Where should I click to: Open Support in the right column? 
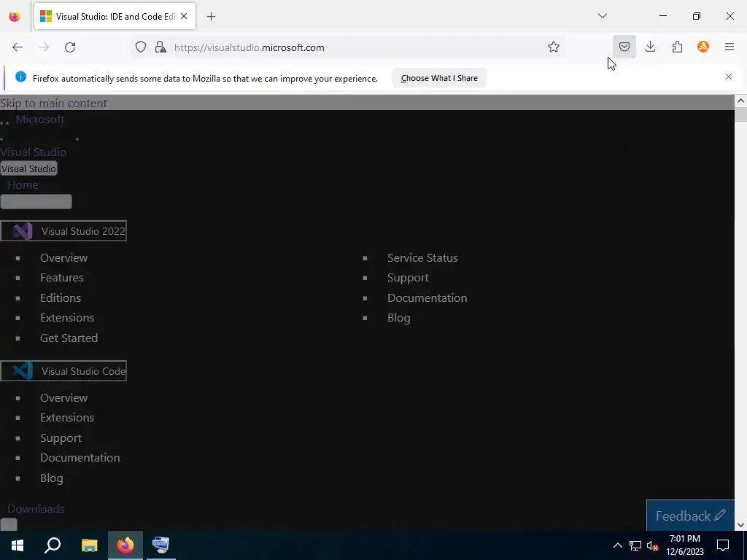click(408, 278)
